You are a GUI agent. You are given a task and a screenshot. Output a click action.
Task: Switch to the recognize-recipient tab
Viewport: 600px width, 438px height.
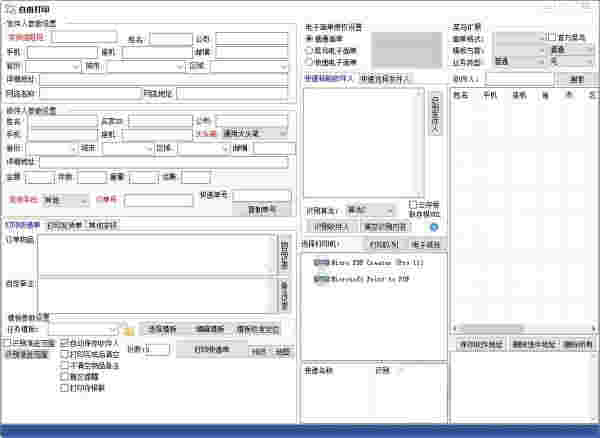329,78
